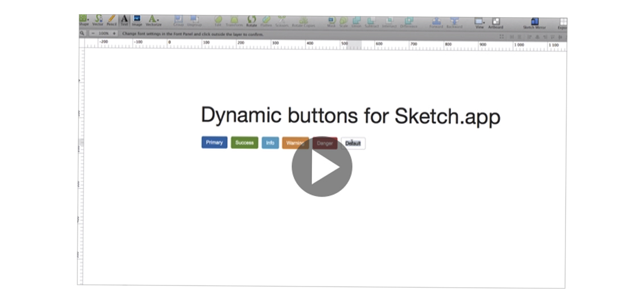644x303 pixels.
Task: Open Sketch Mirror
Action: pos(534,23)
